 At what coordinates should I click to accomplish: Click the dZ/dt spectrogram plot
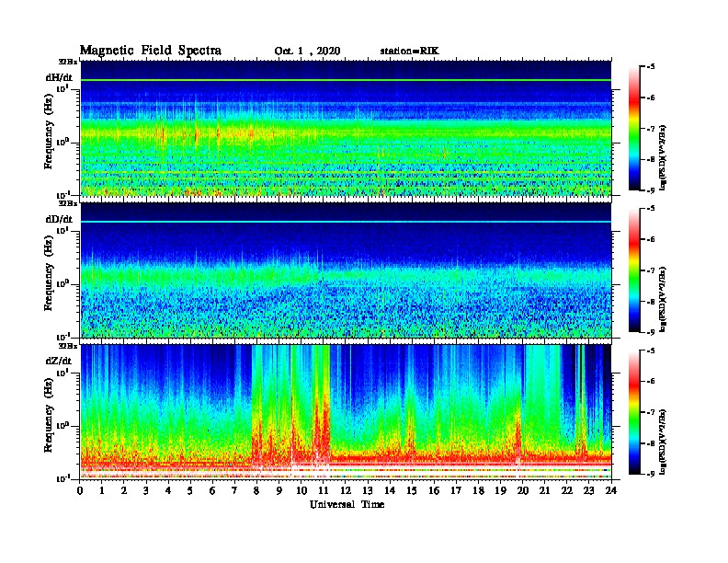[x=346, y=411]
